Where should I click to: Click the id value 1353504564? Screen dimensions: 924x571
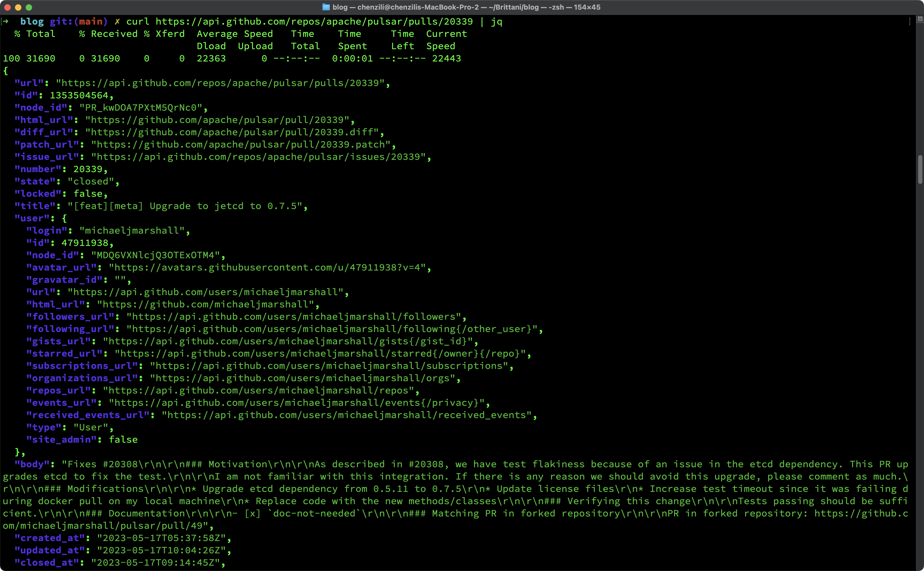pos(79,95)
